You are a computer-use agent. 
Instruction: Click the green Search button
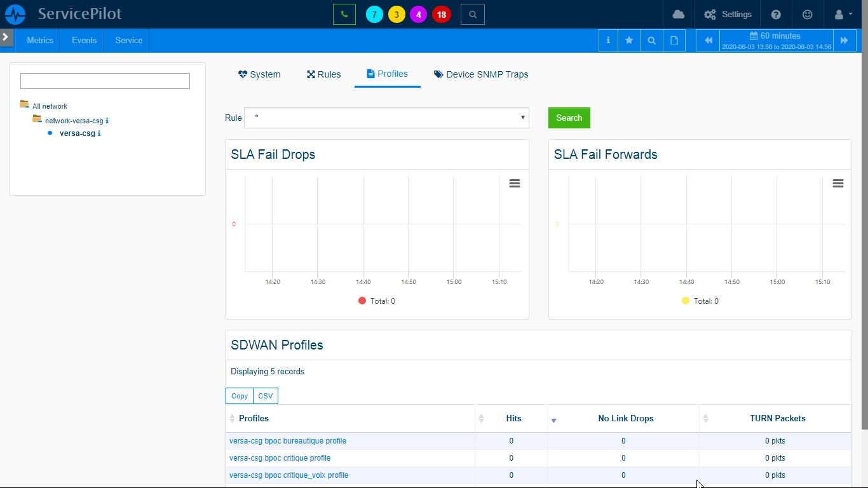coord(569,118)
